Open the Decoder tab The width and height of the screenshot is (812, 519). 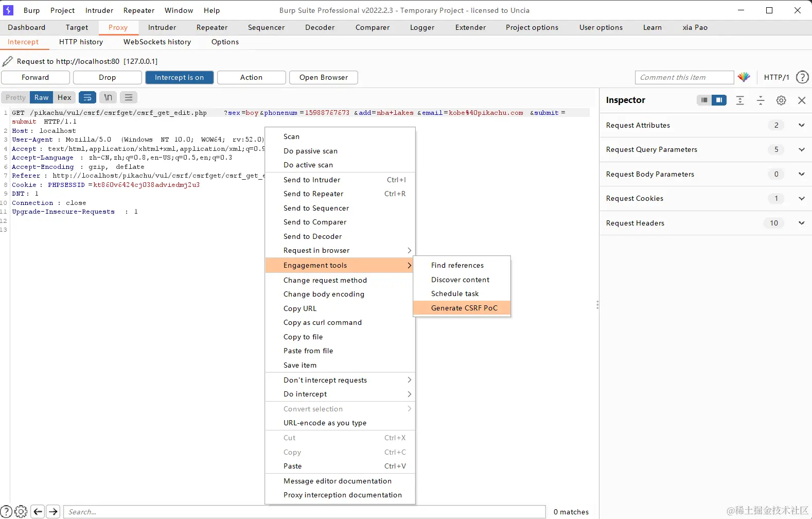(x=320, y=27)
